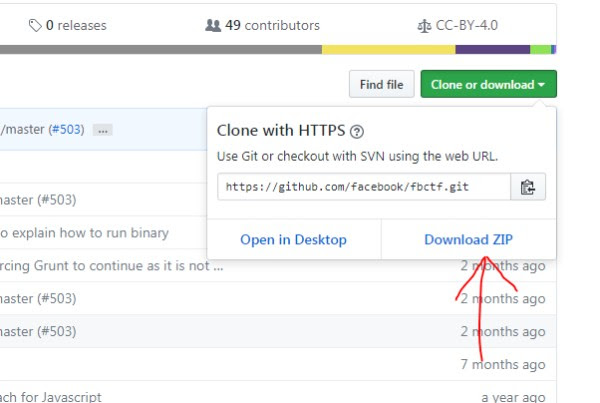Viewport: 600px width, 403px height.
Task: Expand the commit message ellipsis button
Action: 103,130
